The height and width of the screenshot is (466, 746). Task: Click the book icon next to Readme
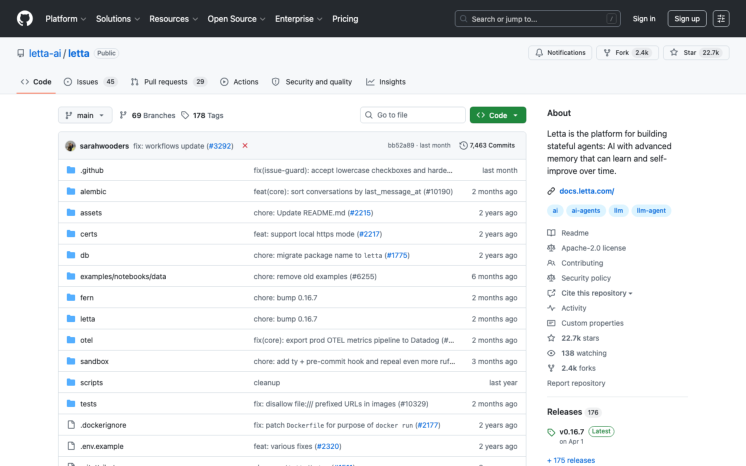point(551,233)
